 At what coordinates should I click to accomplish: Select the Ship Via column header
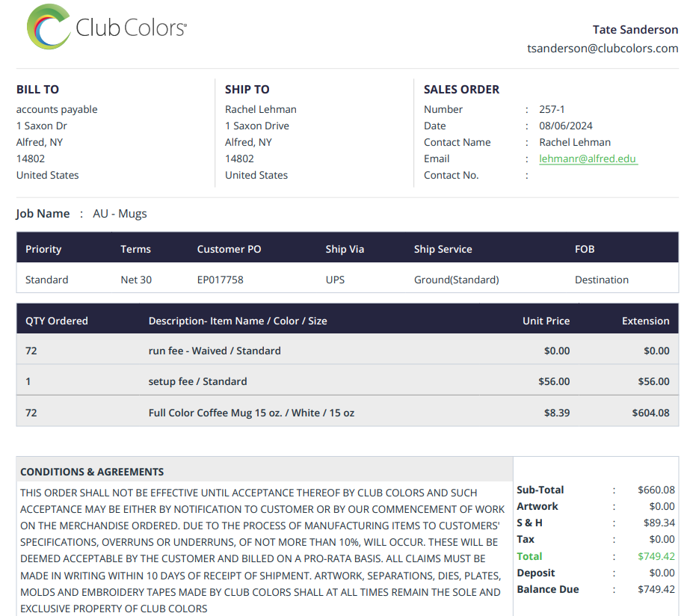[x=345, y=250]
